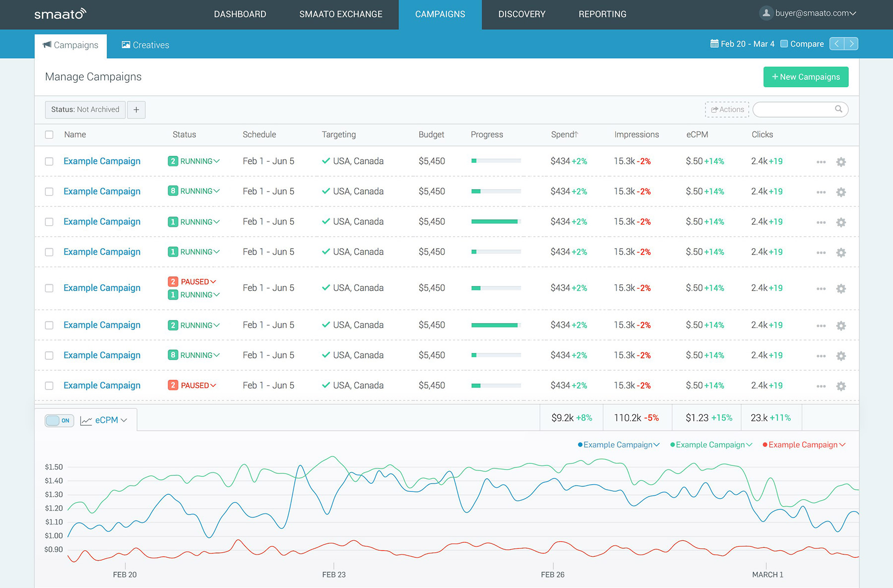This screenshot has height=588, width=893.
Task: Click the New Campaigns button
Action: [806, 77]
